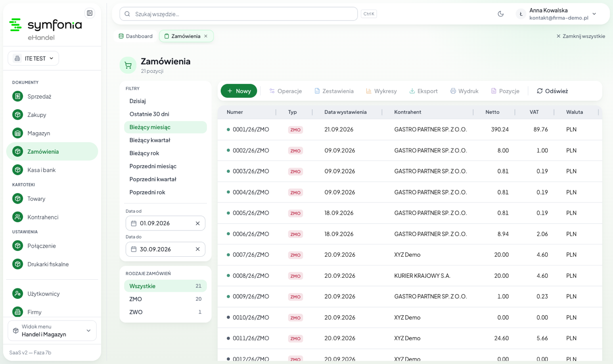Choose Poprzedni kwartał filter
Image resolution: width=613 pixels, height=364 pixels.
(165, 179)
